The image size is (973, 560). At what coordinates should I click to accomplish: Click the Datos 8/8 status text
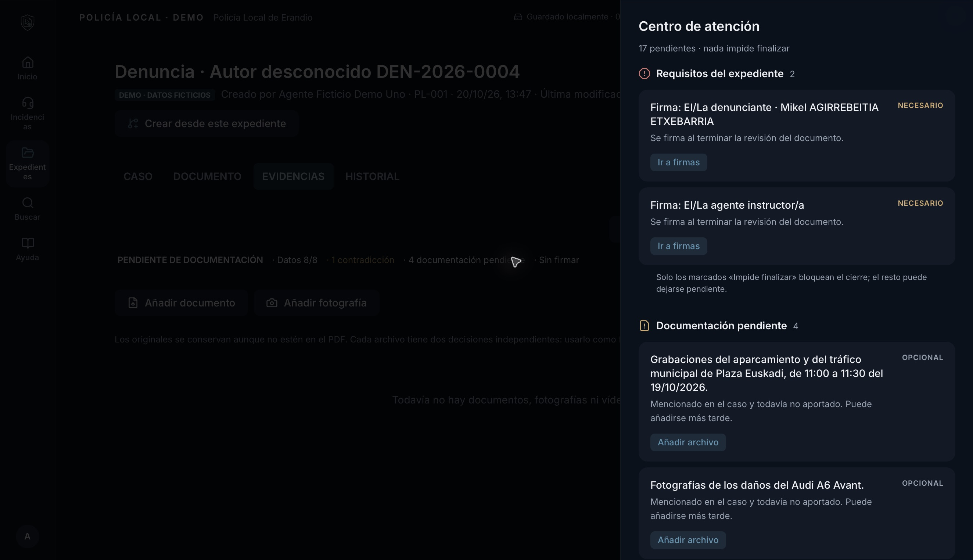pyautogui.click(x=297, y=260)
